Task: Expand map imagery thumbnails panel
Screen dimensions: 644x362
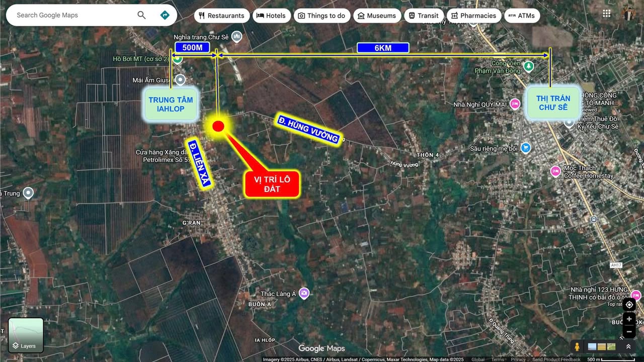Action: (601, 346)
